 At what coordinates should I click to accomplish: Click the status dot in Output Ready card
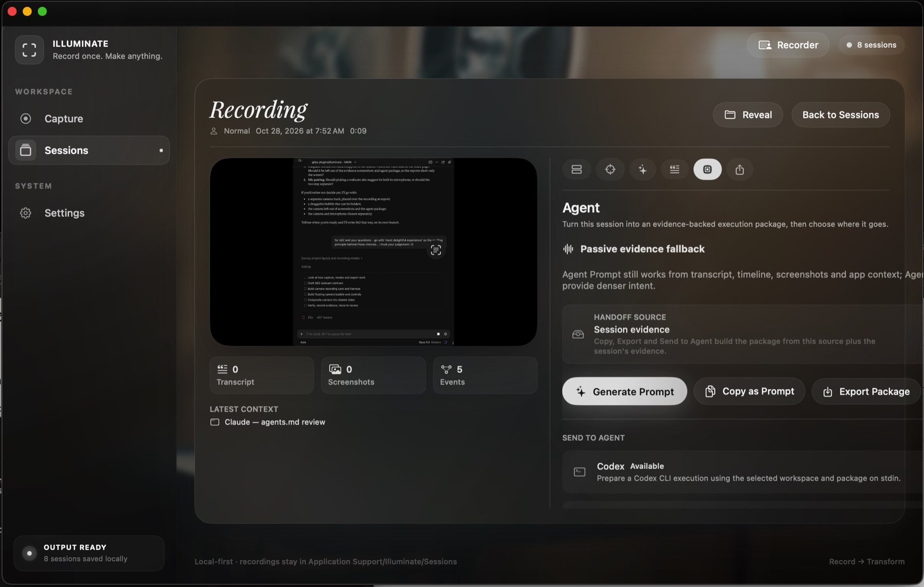click(29, 553)
